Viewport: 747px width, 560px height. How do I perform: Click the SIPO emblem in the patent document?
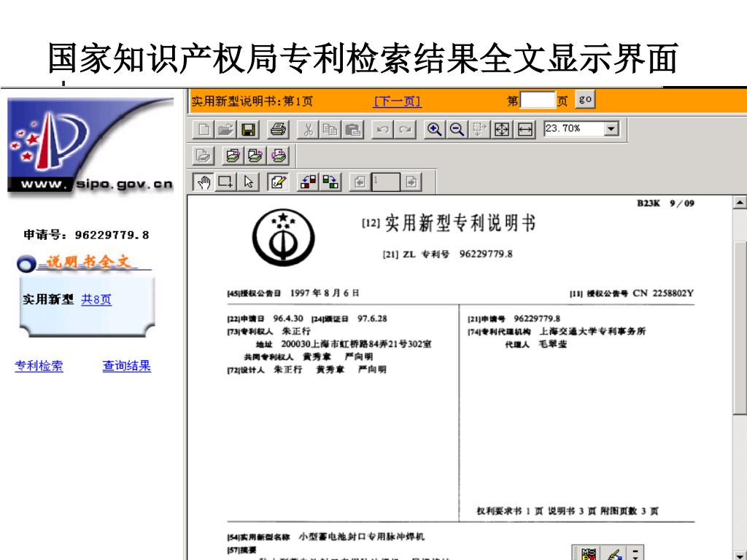(284, 237)
